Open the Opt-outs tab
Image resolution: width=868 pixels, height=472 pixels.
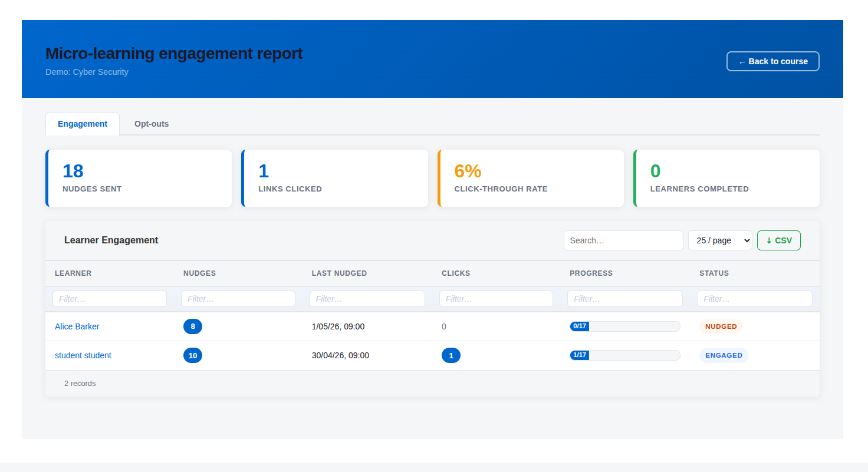point(152,124)
